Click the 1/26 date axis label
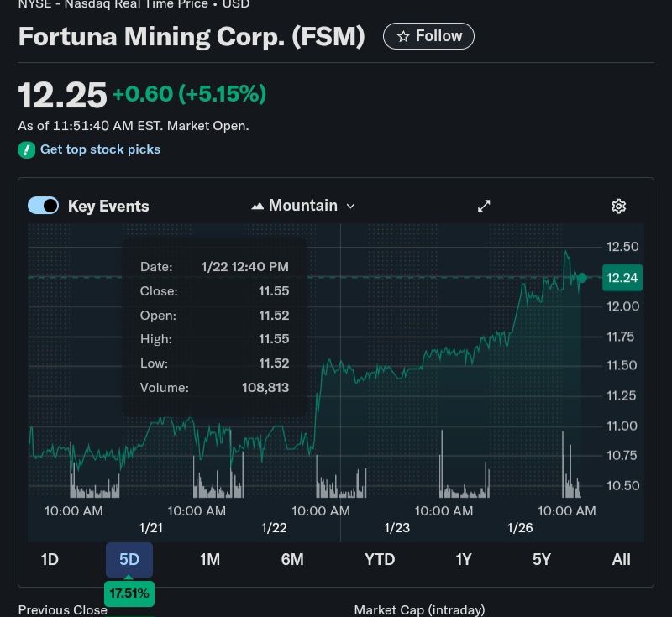 pyautogui.click(x=520, y=528)
